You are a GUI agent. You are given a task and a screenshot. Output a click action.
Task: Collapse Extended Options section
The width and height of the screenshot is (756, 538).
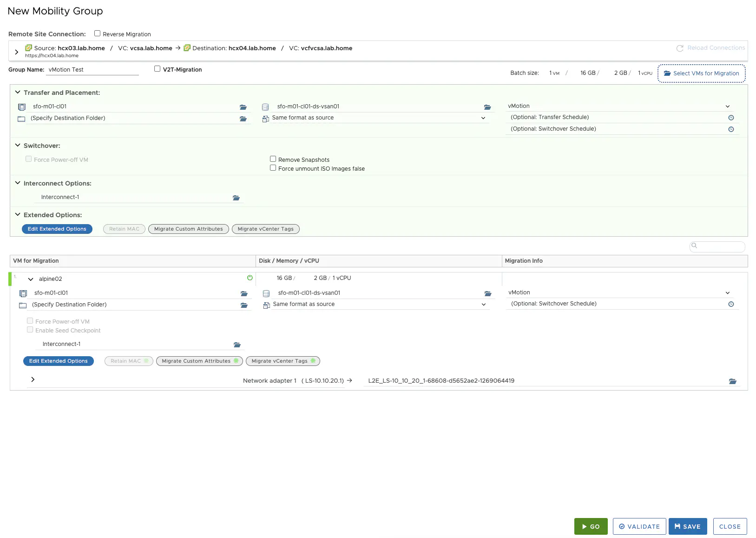[18, 214]
